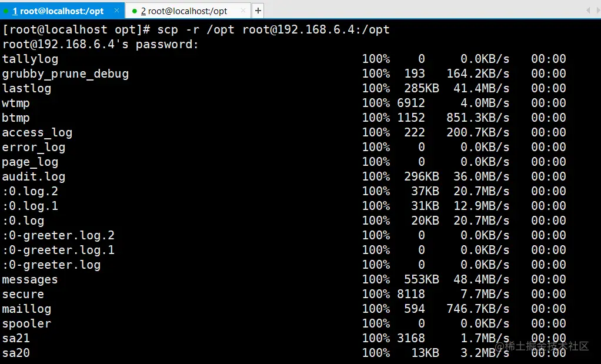The width and height of the screenshot is (601, 364).
Task: Select the maillog file name
Action: [27, 309]
